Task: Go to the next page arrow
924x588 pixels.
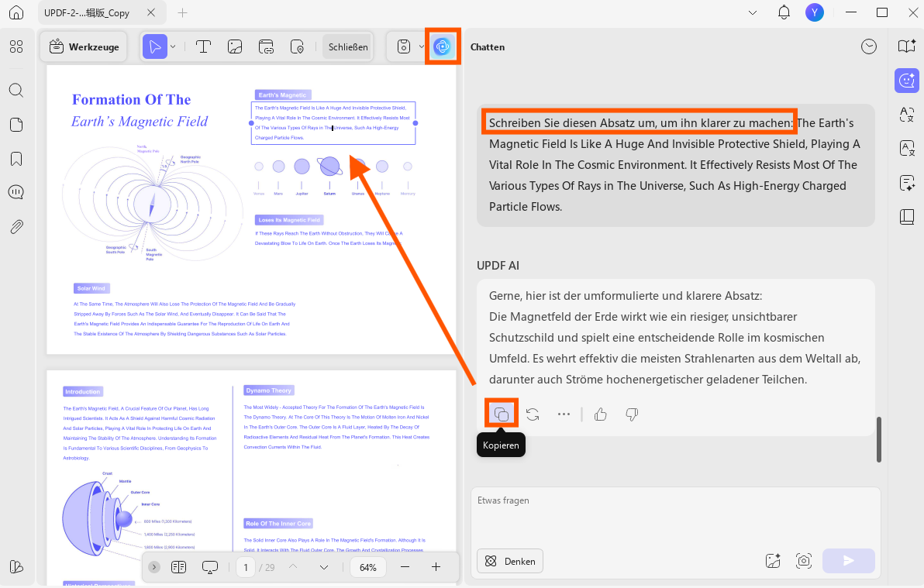Action: pyautogui.click(x=323, y=567)
